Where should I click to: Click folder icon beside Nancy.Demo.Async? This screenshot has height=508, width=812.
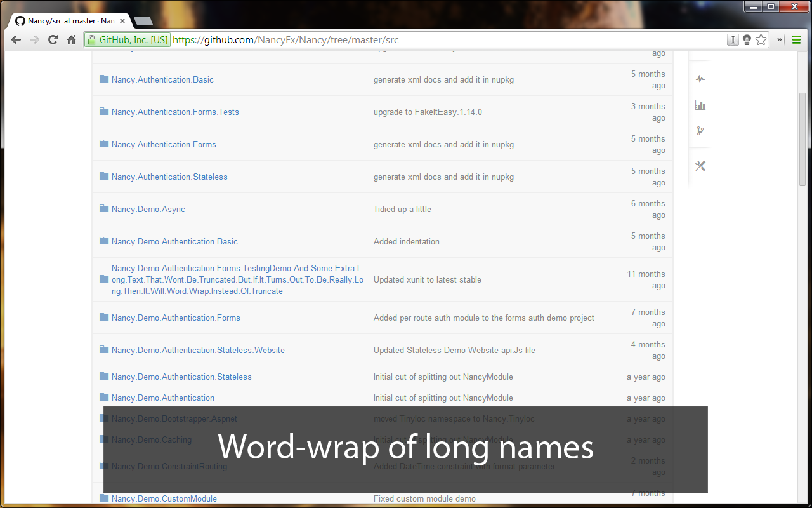104,208
